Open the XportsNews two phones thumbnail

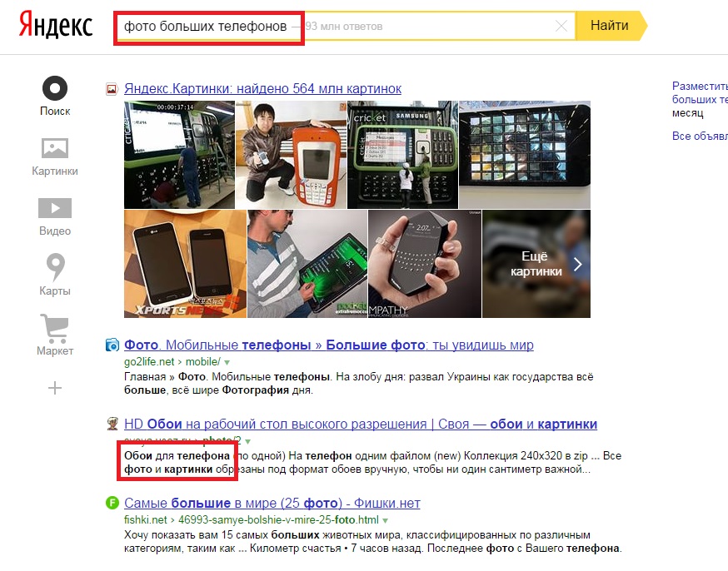pyautogui.click(x=185, y=264)
